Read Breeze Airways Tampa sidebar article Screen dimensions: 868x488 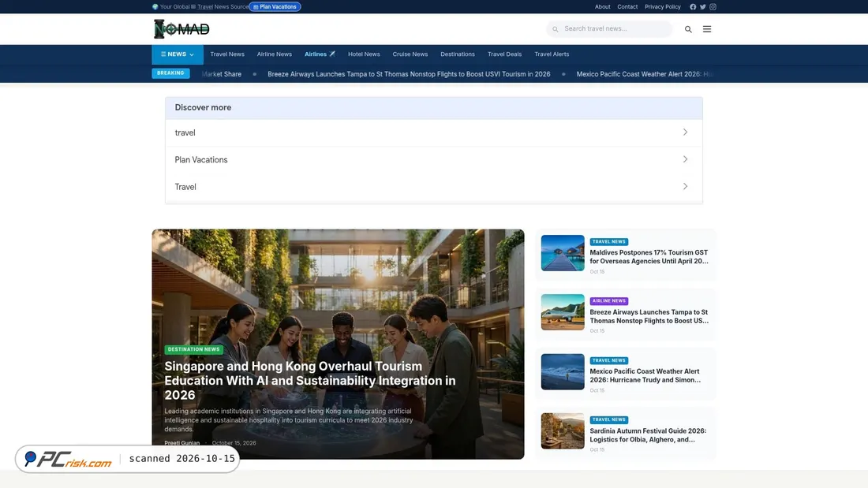(649, 316)
